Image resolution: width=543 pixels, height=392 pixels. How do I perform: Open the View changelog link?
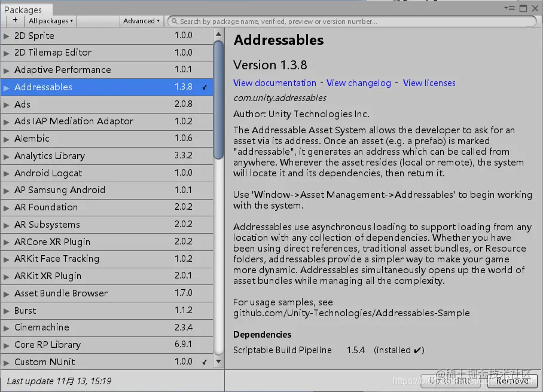[x=358, y=83]
